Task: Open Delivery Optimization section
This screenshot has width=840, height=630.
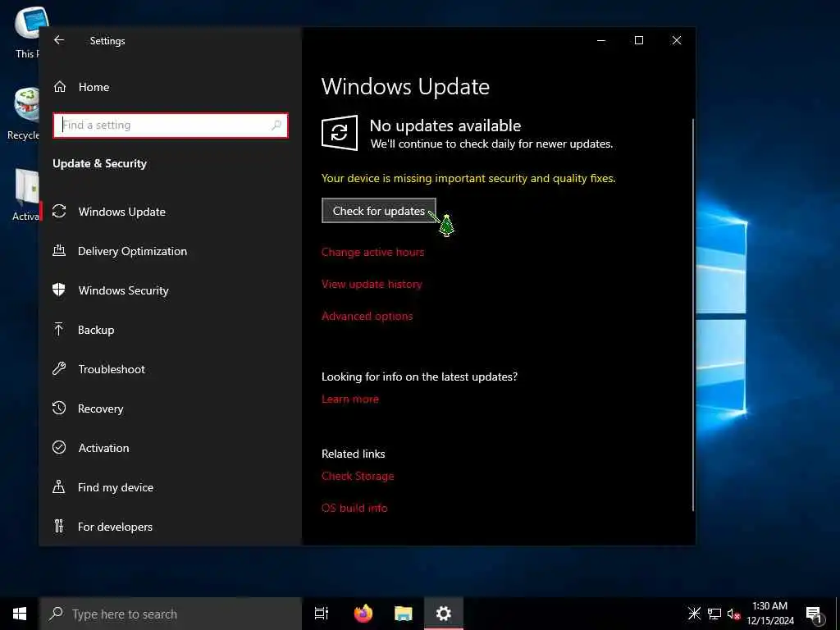Action: 132,251
